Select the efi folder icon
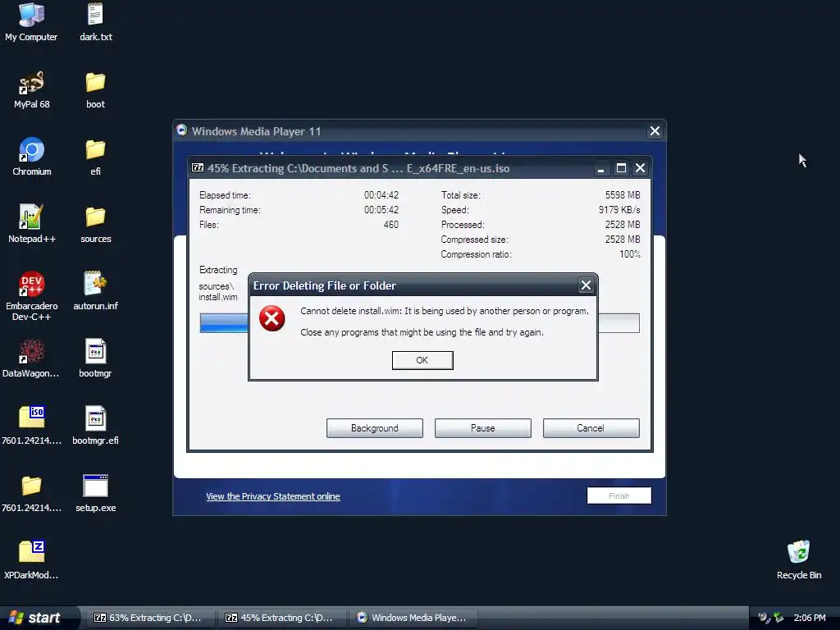Screen dimensions: 840x630 tap(95, 157)
